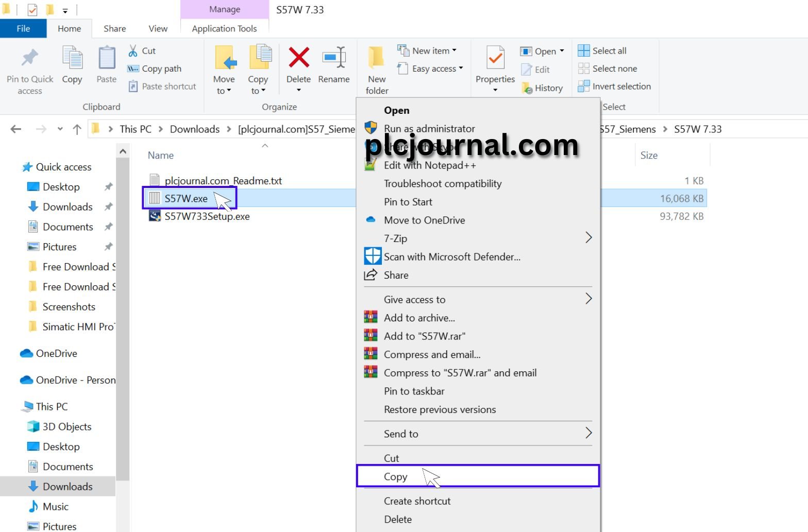The image size is (808, 532).
Task: Open the Music folder in navigation pane
Action: [48, 506]
